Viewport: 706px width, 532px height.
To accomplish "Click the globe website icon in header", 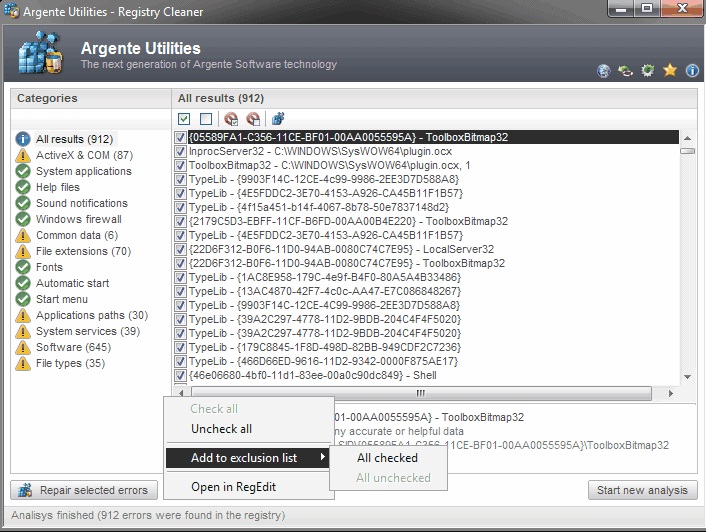I will [x=604, y=71].
